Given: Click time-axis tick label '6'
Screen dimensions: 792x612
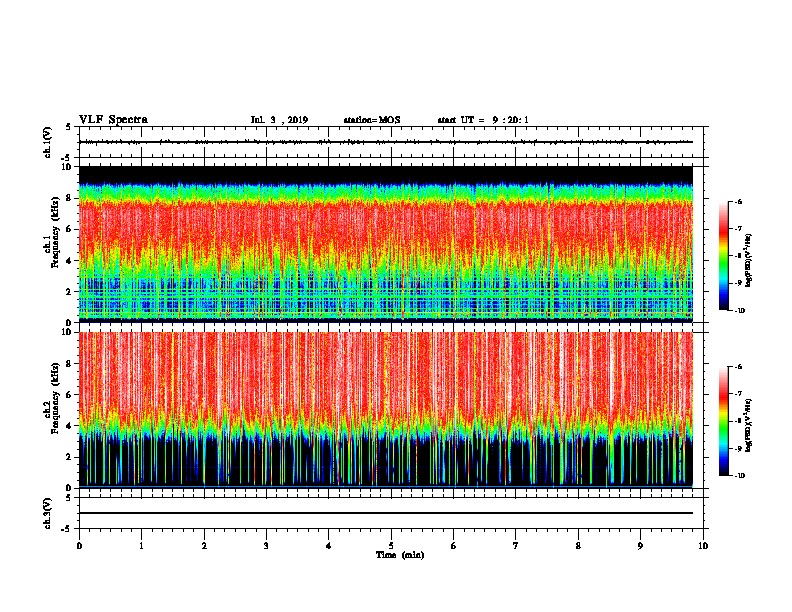Looking at the screenshot, I should point(454,546).
